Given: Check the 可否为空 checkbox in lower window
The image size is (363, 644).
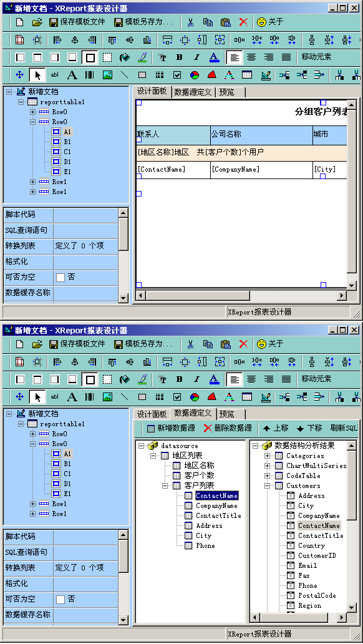Looking at the screenshot, I should tap(60, 600).
